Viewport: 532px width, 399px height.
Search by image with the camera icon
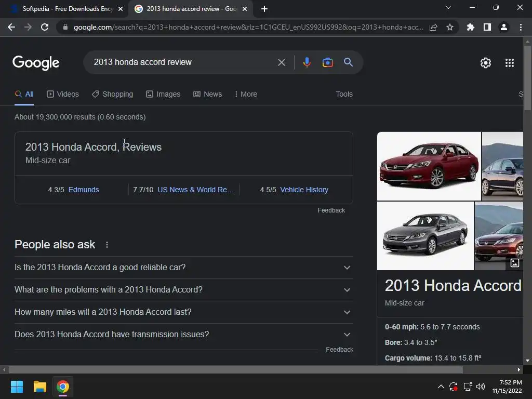tap(327, 62)
